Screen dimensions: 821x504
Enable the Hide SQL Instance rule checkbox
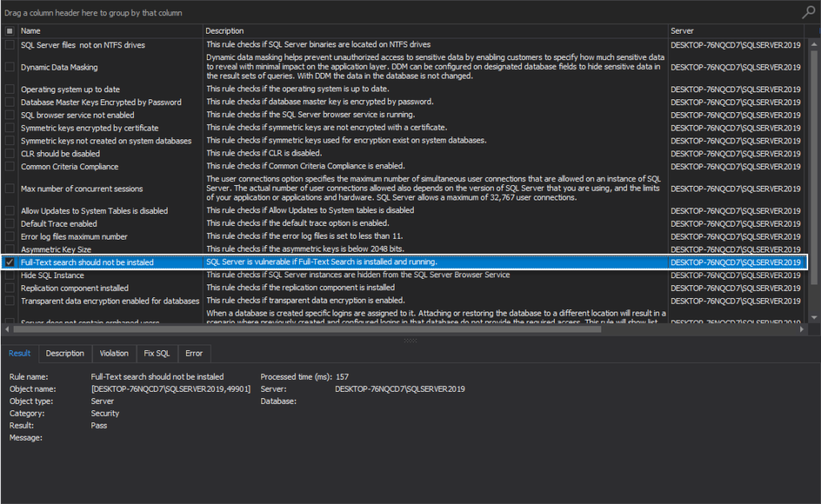click(x=9, y=274)
